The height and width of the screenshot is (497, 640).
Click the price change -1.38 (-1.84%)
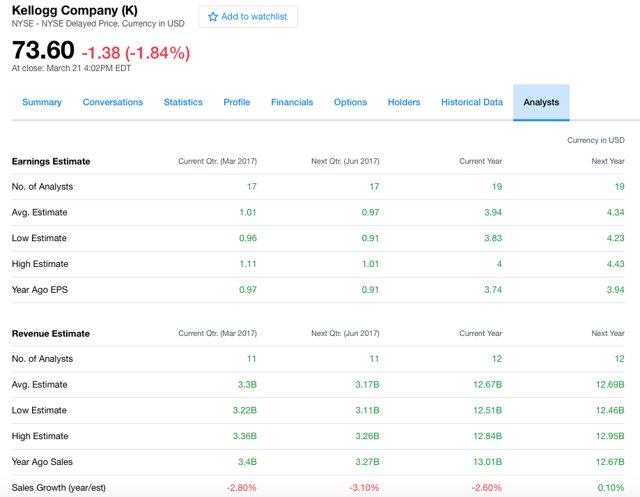136,53
